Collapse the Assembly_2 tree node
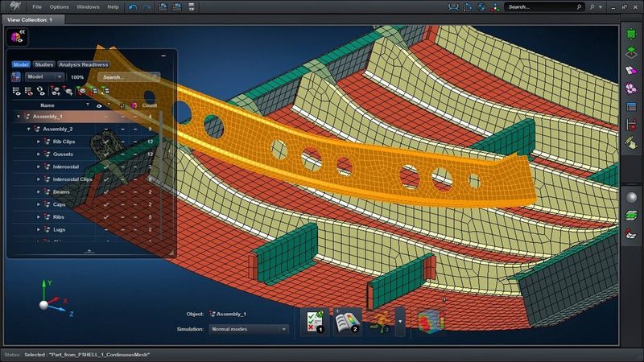This screenshot has width=644, height=362. [29, 130]
